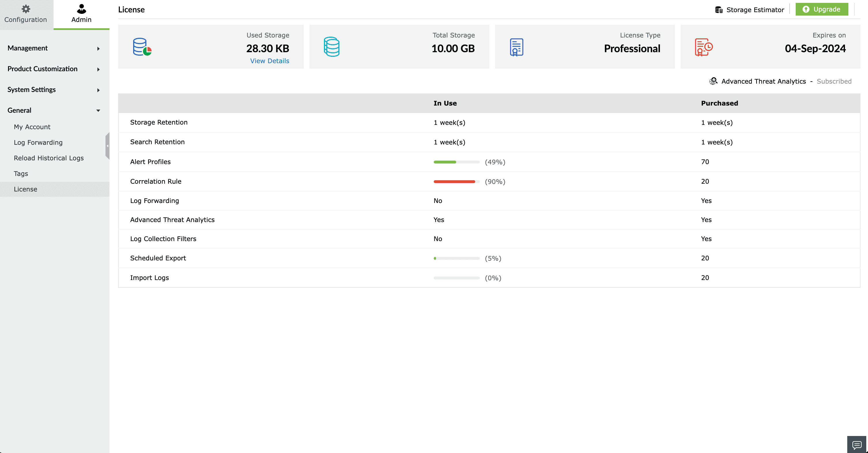The image size is (868, 453).
Task: Click the Advanced Threat Analytics icon
Action: [713, 81]
